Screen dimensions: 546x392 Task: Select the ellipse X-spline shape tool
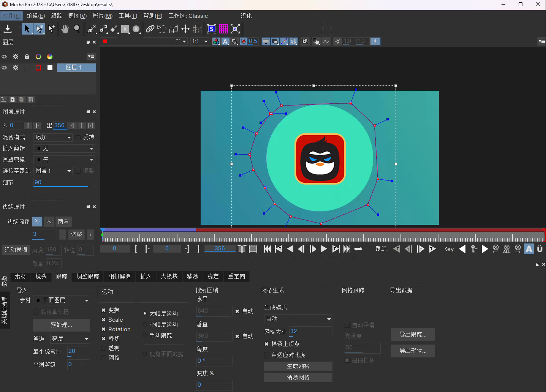click(x=136, y=29)
